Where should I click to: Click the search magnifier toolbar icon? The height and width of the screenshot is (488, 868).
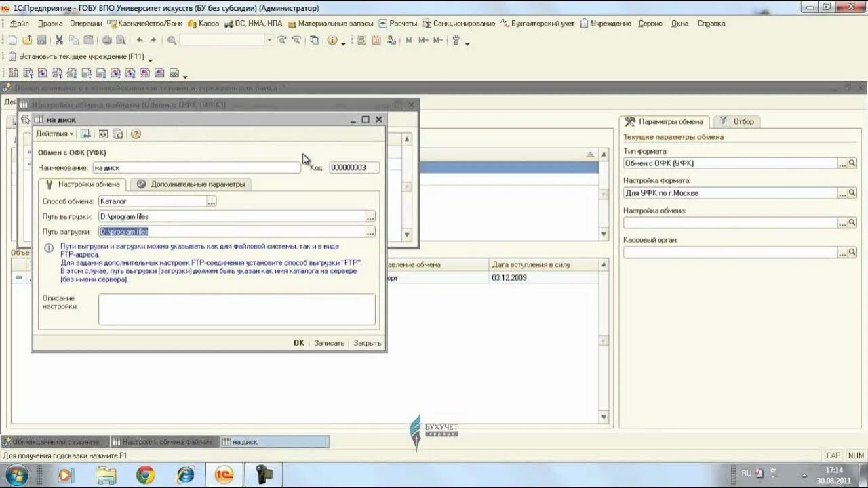[172, 41]
